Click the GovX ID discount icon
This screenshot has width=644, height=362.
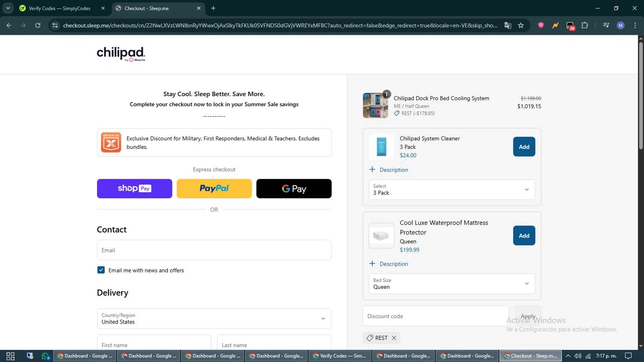(x=111, y=142)
